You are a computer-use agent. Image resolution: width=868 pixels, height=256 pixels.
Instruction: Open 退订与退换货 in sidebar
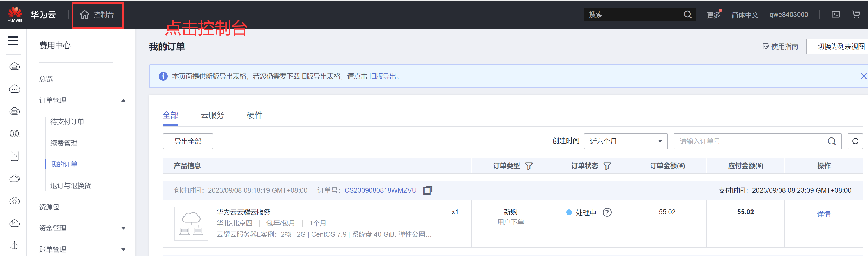coord(70,185)
